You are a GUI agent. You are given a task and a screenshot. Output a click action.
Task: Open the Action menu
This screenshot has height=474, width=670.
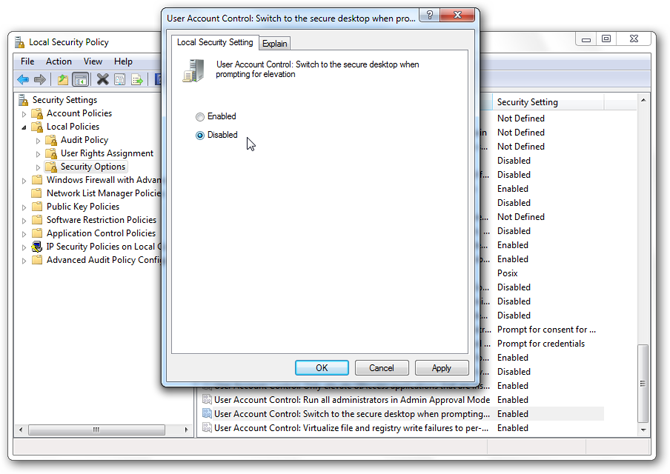59,62
